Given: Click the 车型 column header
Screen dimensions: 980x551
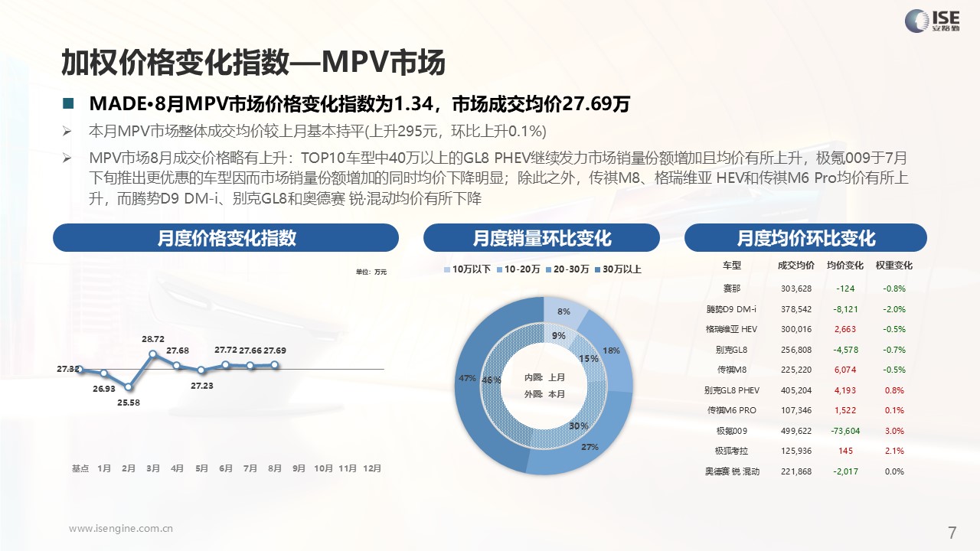Looking at the screenshot, I should (x=732, y=266).
